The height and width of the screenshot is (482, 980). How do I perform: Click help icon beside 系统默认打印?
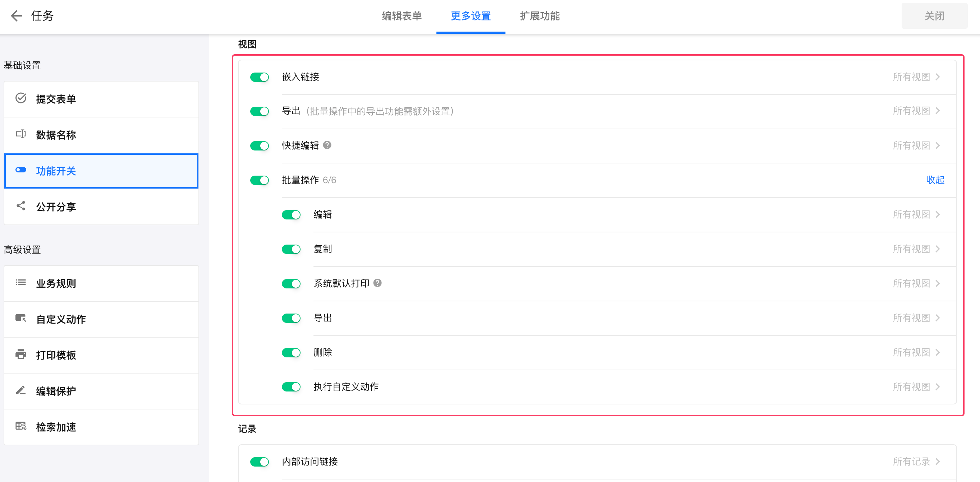click(377, 283)
